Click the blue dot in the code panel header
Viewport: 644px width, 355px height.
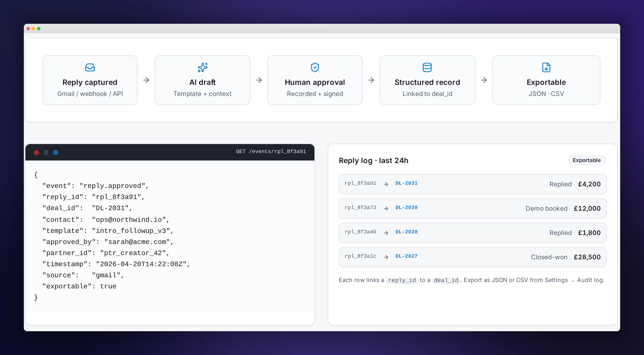pos(56,153)
